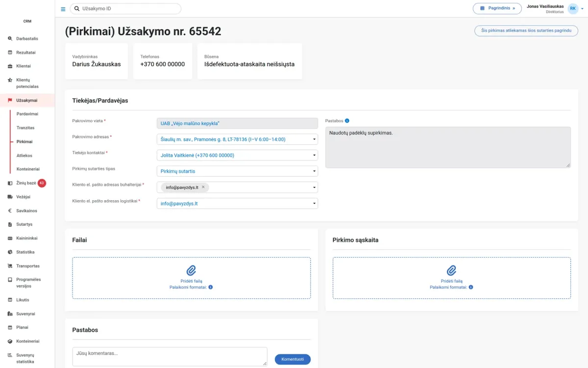The image size is (588, 368).
Task: Open Konteineriai under Užsakymai
Action: click(28, 169)
